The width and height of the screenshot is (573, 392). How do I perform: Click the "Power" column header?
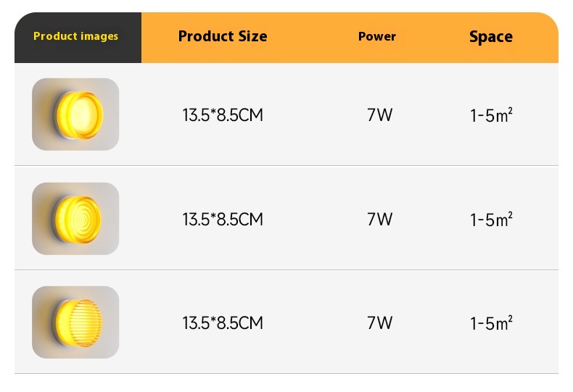click(377, 36)
